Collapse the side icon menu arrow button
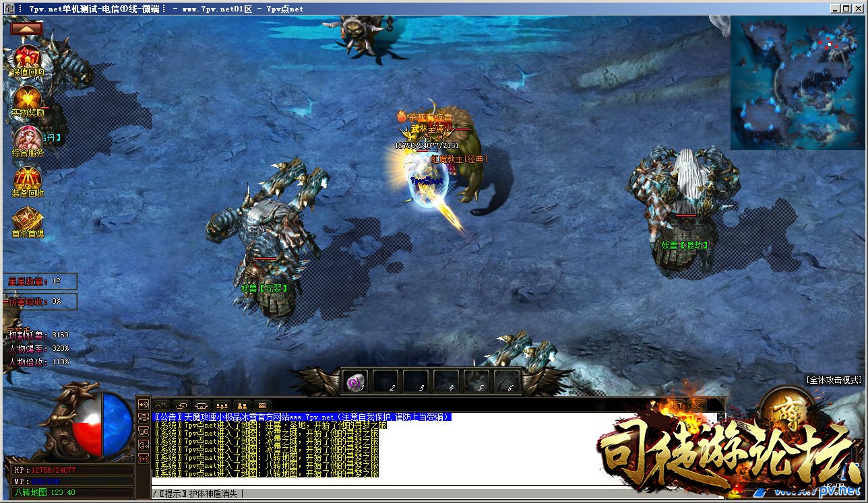 pos(27,28)
